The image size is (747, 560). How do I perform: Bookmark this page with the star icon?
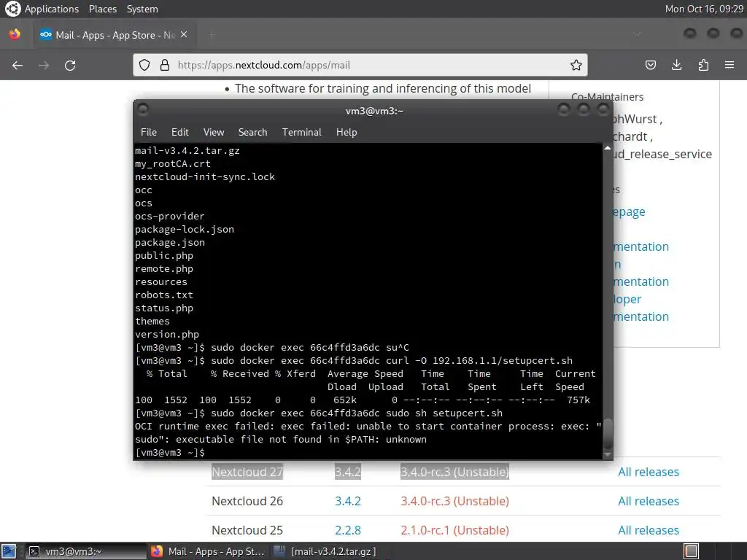[576, 65]
